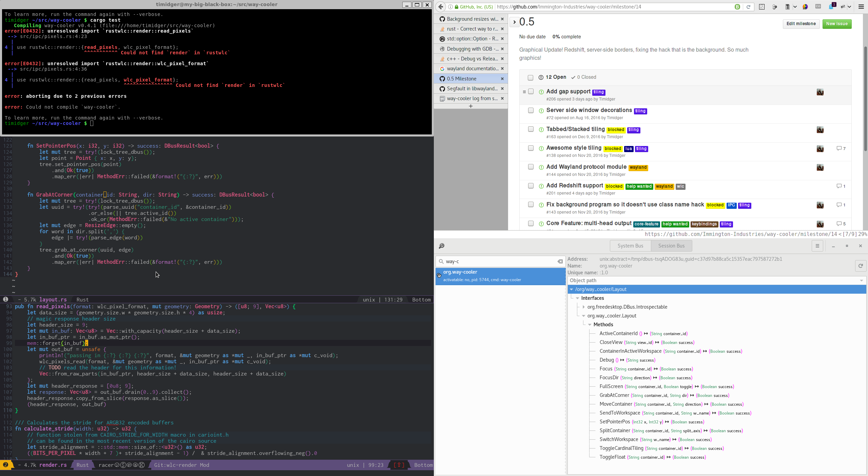The image size is (868, 476).
Task: Open the Firefox hamburger menu
Action: tap(861, 7)
